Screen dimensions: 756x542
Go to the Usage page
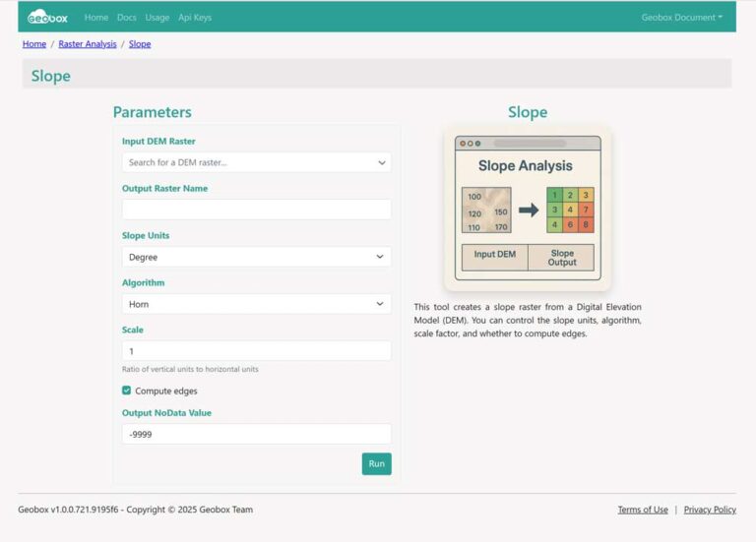point(157,18)
